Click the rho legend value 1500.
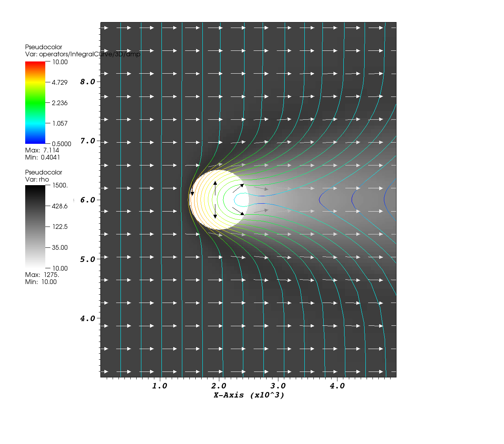This screenshot has height=444, width=504. (60, 185)
